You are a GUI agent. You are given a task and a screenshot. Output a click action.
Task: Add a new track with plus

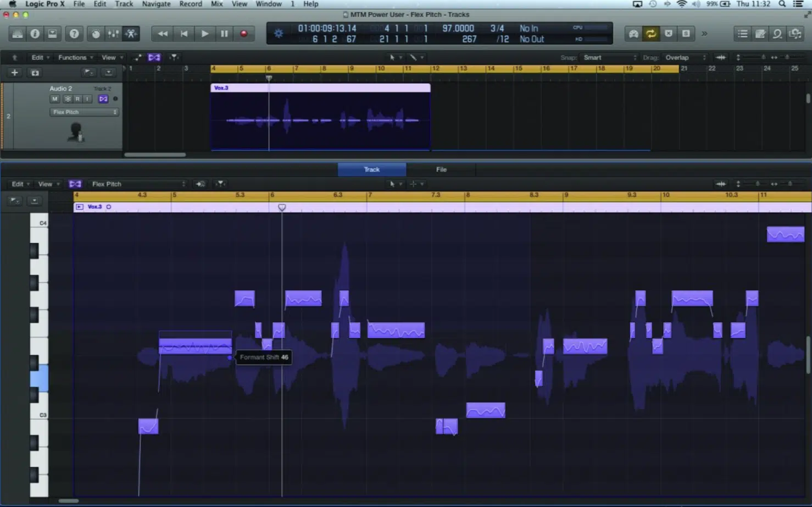tap(15, 73)
